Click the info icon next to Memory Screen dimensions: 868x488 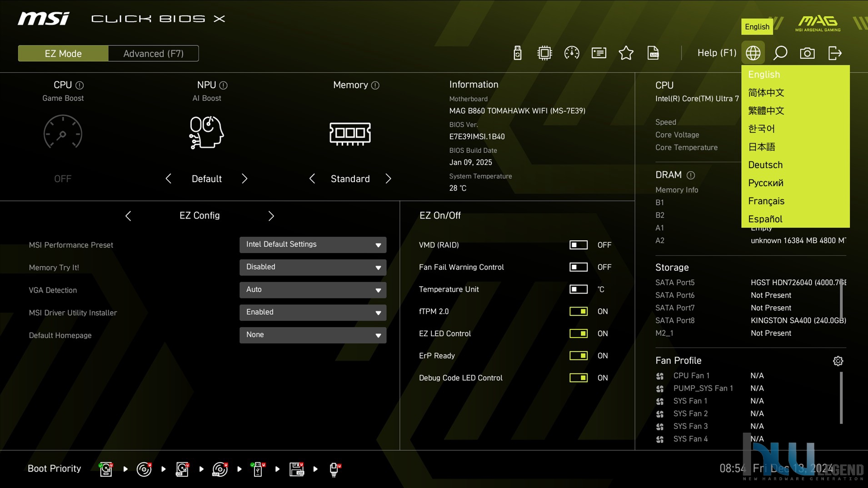(375, 85)
